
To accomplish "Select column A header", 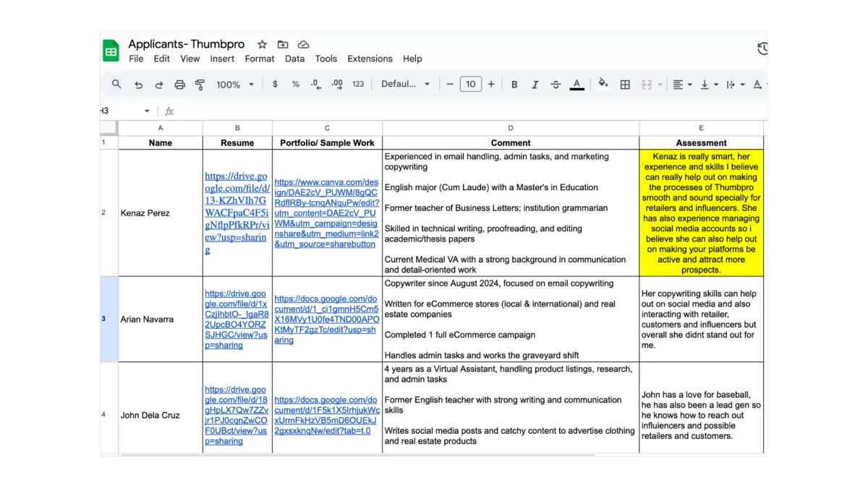I will (161, 128).
